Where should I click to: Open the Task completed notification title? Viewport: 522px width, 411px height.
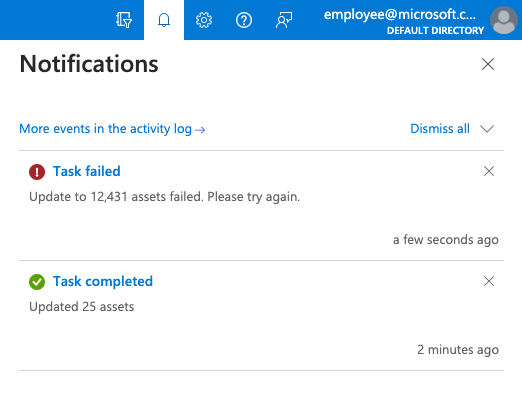(103, 281)
